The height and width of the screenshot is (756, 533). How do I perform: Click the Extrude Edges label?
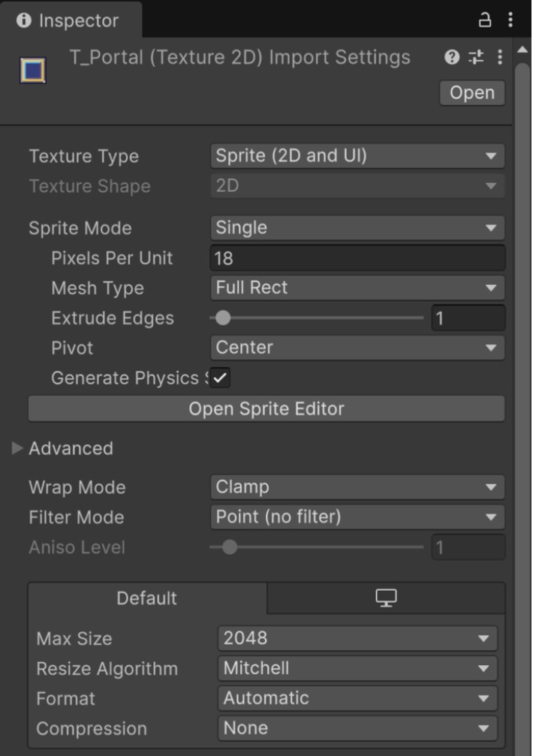point(113,318)
